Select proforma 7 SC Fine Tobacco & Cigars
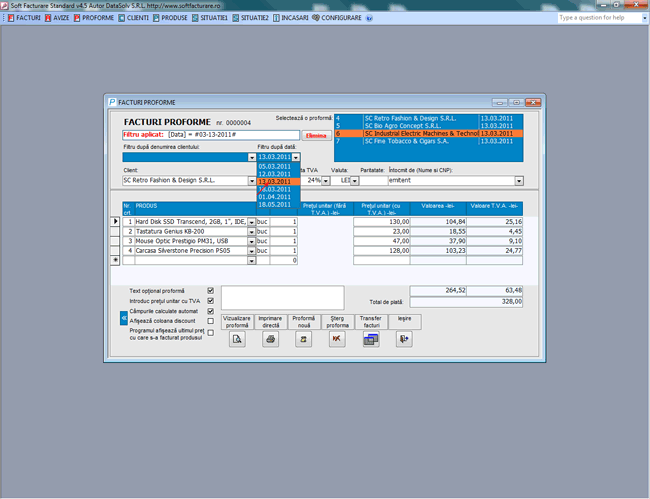The image size is (650, 499). tap(429, 141)
